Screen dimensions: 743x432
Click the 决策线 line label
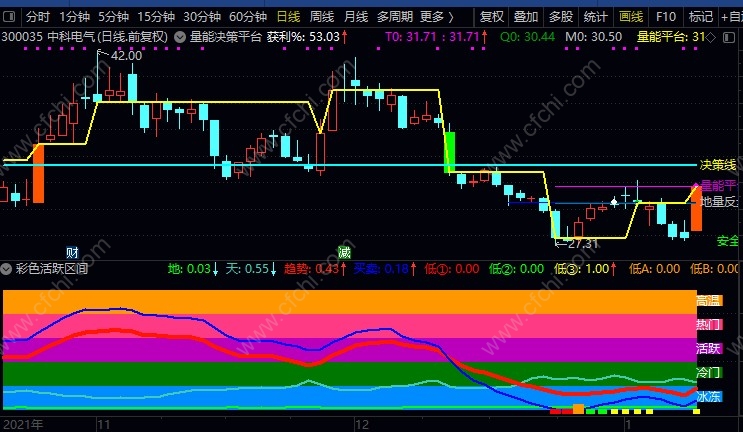coord(718,165)
